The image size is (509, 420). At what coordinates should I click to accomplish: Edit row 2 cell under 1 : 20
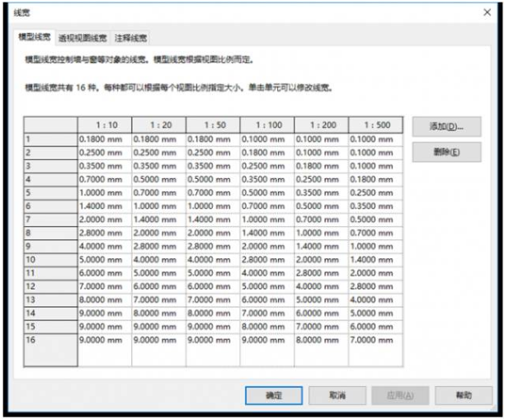(x=159, y=153)
